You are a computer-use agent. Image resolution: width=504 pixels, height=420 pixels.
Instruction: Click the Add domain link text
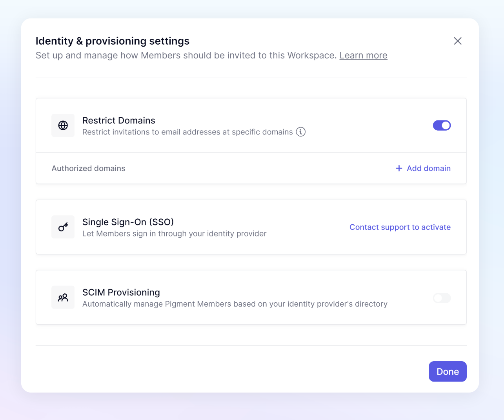(x=429, y=168)
